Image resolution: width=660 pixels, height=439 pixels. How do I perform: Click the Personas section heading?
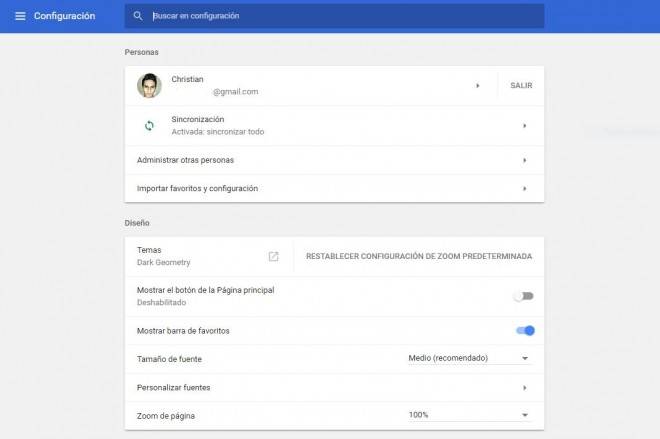click(x=141, y=52)
